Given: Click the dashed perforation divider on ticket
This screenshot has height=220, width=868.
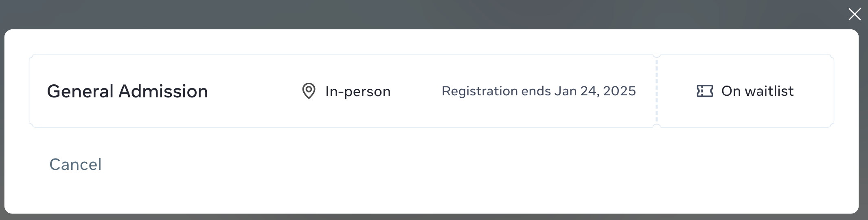Looking at the screenshot, I should pos(657,91).
